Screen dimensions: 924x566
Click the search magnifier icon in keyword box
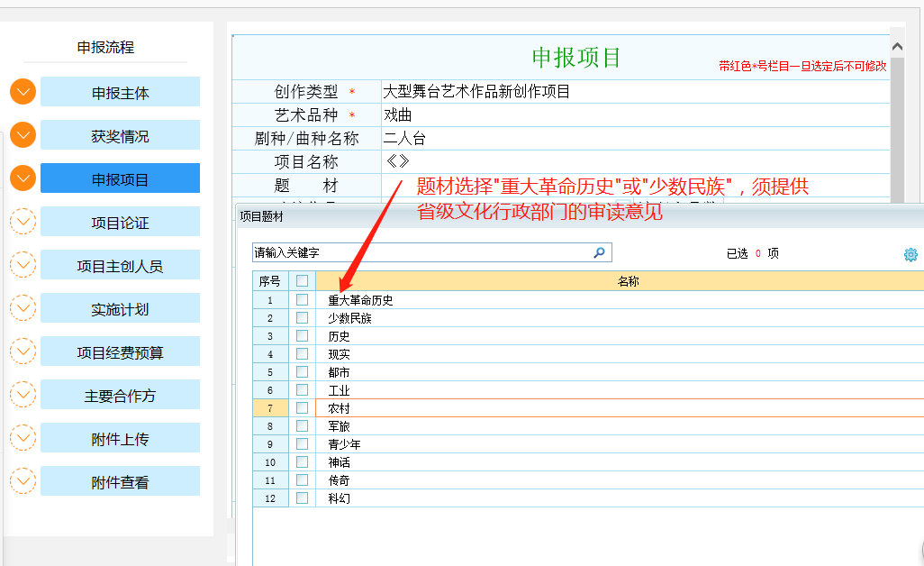pos(599,253)
